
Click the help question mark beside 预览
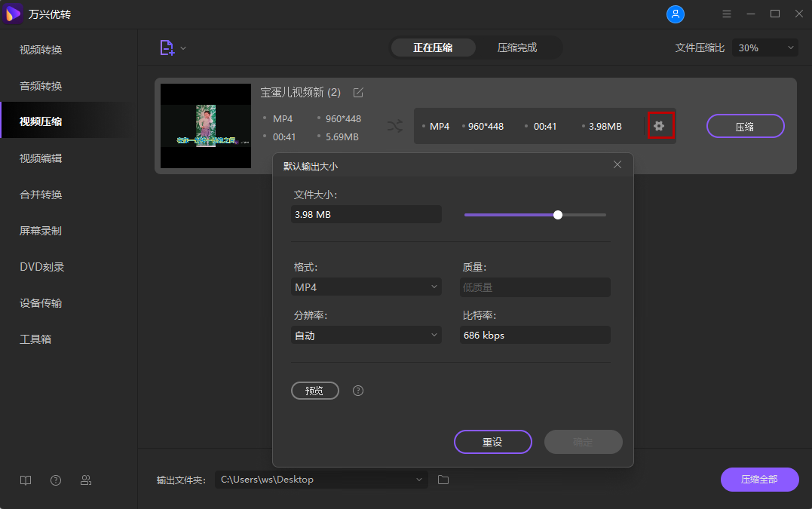(357, 391)
